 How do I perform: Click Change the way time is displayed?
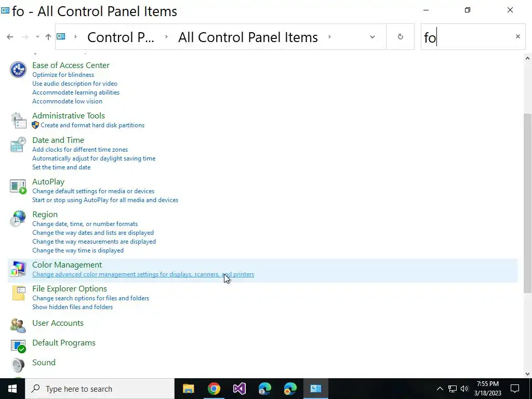78,250
